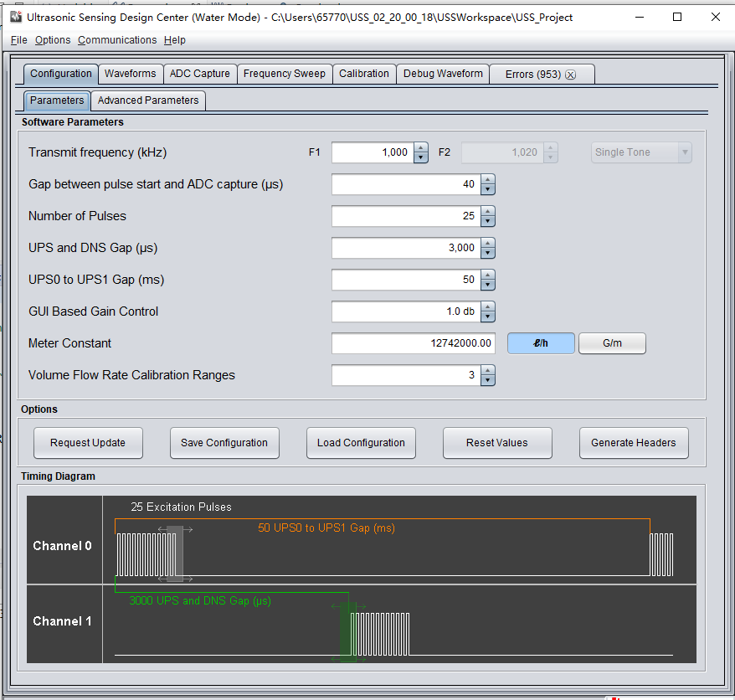Open the Advanced Parameters sub-tab

click(148, 100)
